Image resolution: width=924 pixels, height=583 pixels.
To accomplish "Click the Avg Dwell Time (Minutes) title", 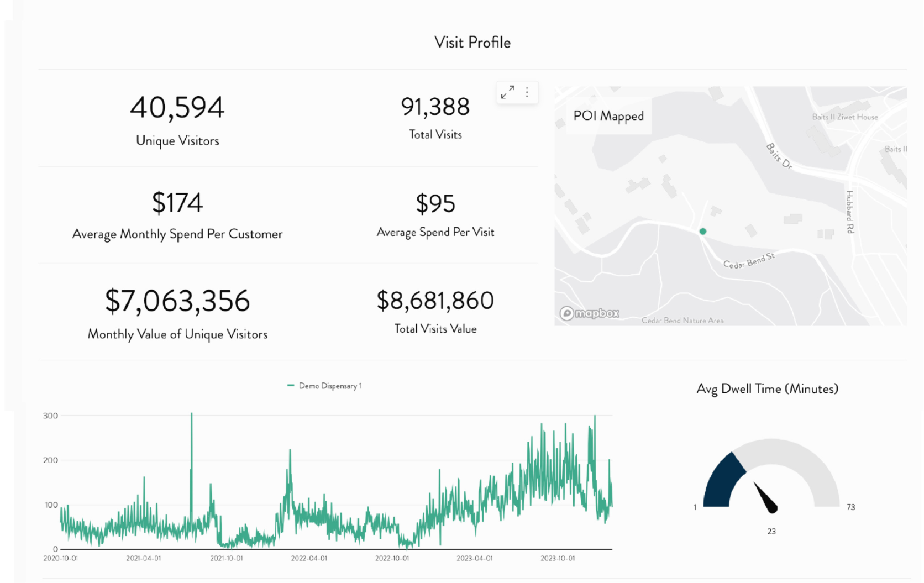I will (767, 389).
